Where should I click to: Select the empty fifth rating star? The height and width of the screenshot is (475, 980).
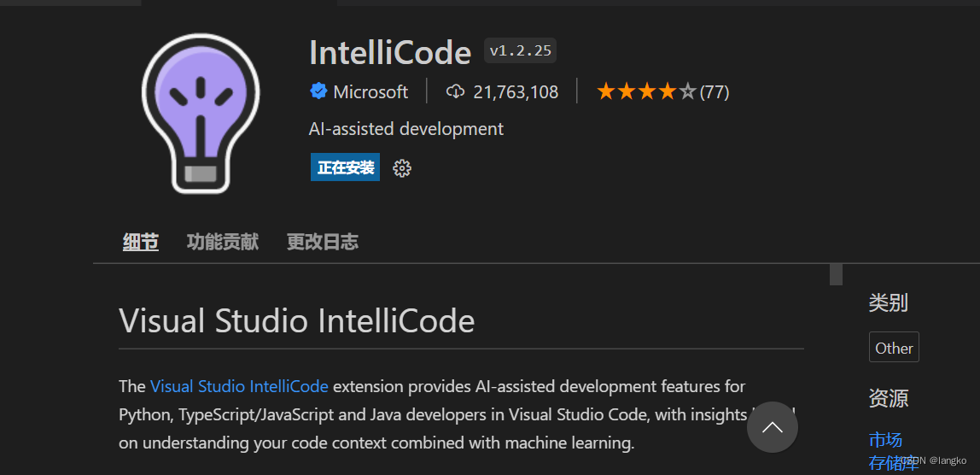(x=687, y=92)
